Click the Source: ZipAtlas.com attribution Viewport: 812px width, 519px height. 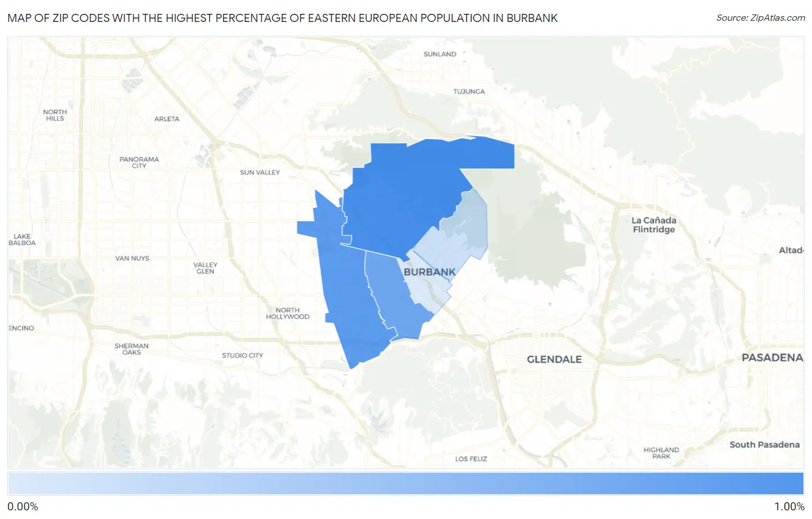pos(761,18)
